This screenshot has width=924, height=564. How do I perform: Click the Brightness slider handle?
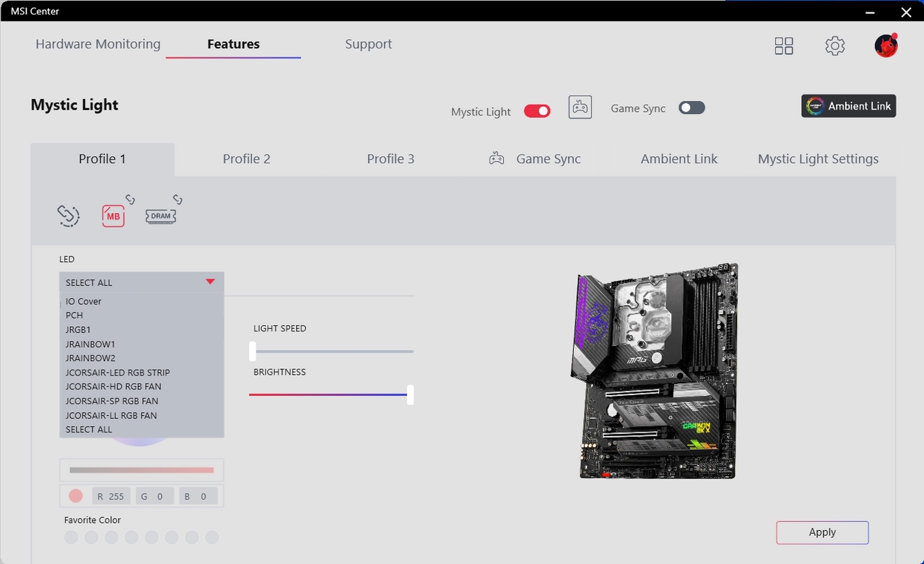[410, 394]
